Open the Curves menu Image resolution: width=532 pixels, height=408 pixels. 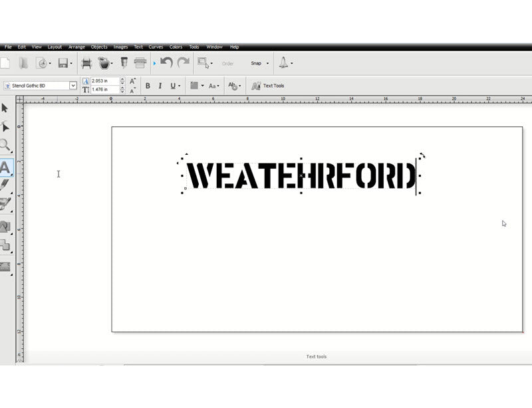(x=156, y=47)
